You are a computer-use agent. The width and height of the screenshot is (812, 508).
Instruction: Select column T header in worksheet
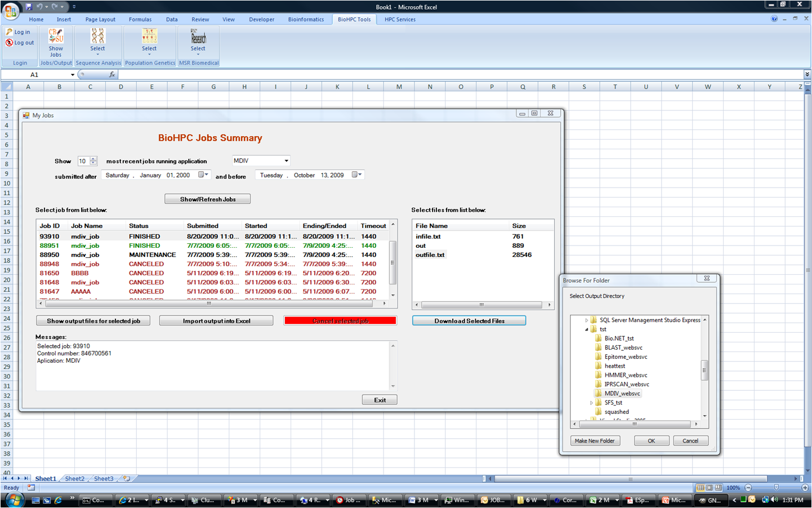pos(615,87)
